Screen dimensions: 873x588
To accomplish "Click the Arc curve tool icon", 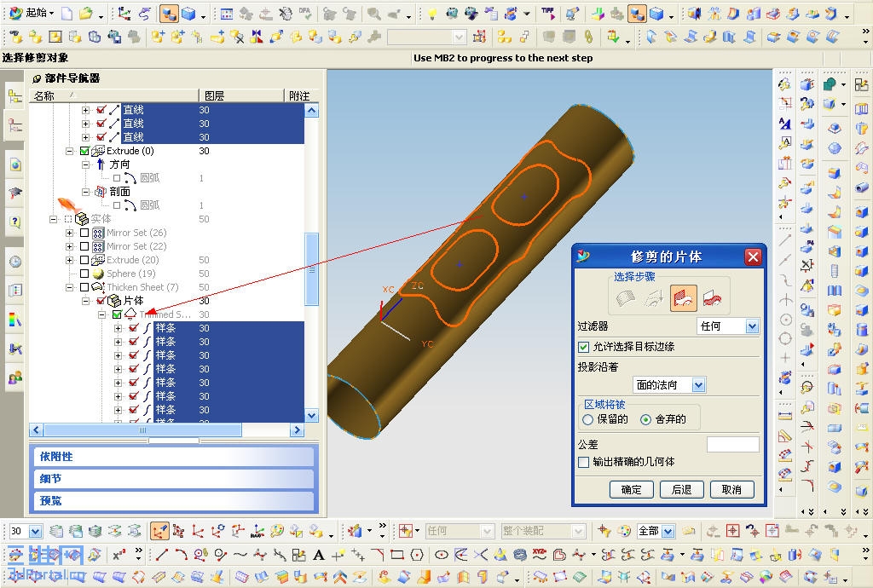I will pos(182,555).
